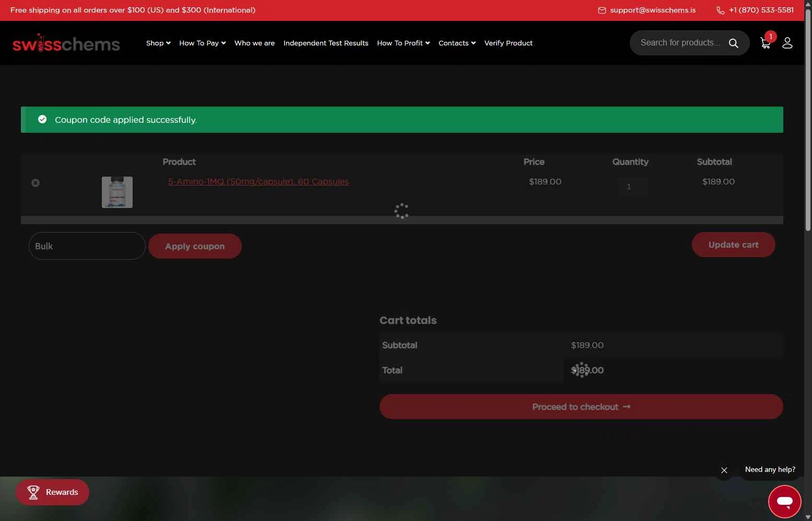The height and width of the screenshot is (521, 812).
Task: Open Independent Test Results page
Action: click(x=326, y=43)
